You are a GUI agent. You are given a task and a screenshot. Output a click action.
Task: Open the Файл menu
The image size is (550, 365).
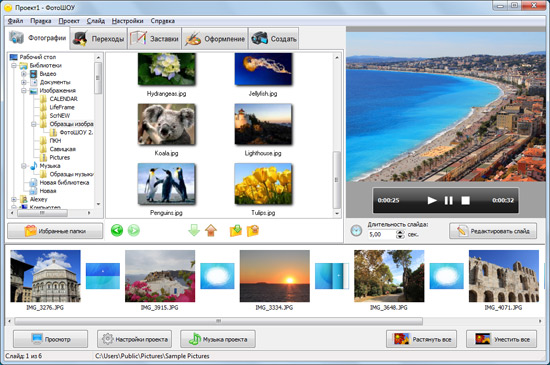coord(15,21)
